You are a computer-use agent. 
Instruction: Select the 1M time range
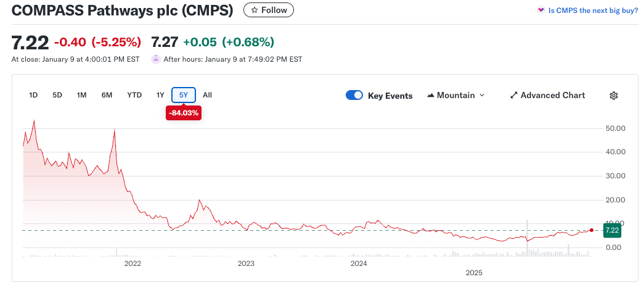(x=82, y=95)
